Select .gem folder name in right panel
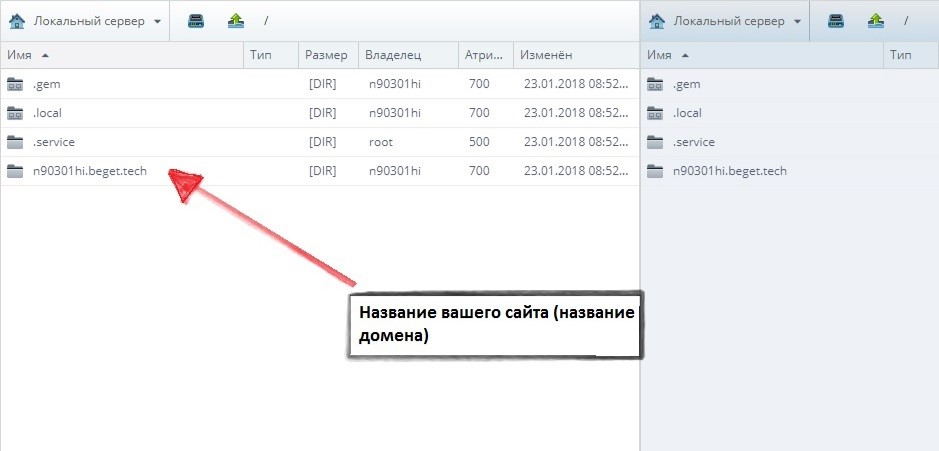The height and width of the screenshot is (451, 939). 687,84
